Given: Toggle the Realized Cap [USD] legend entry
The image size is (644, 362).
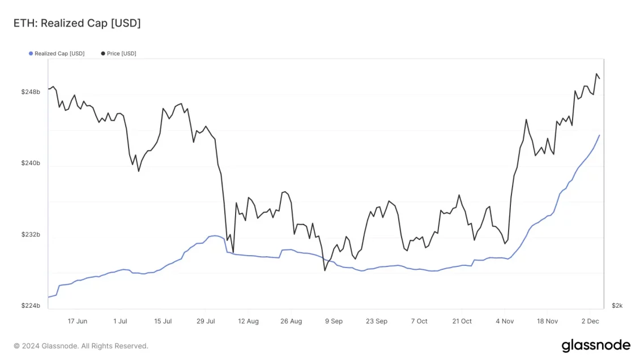Looking at the screenshot, I should [x=59, y=54].
